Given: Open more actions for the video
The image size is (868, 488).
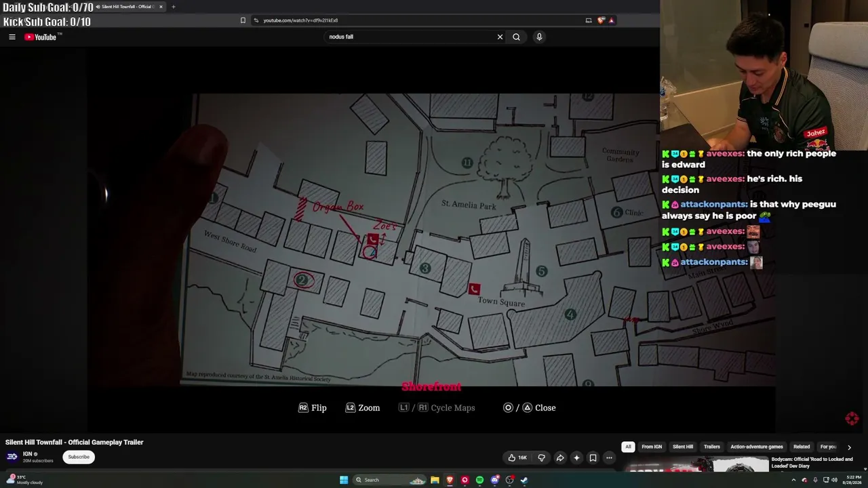Looking at the screenshot, I should [x=609, y=457].
